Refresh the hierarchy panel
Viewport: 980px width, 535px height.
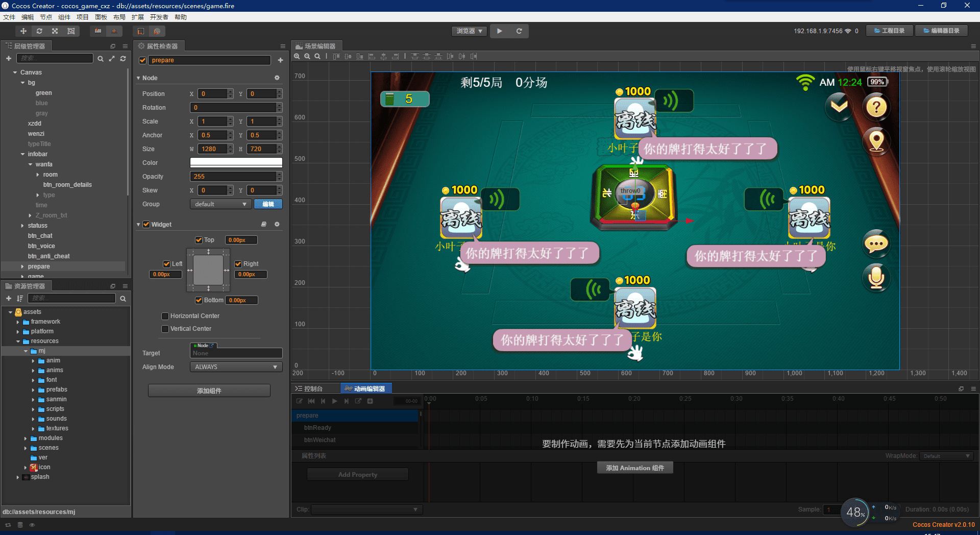point(123,59)
